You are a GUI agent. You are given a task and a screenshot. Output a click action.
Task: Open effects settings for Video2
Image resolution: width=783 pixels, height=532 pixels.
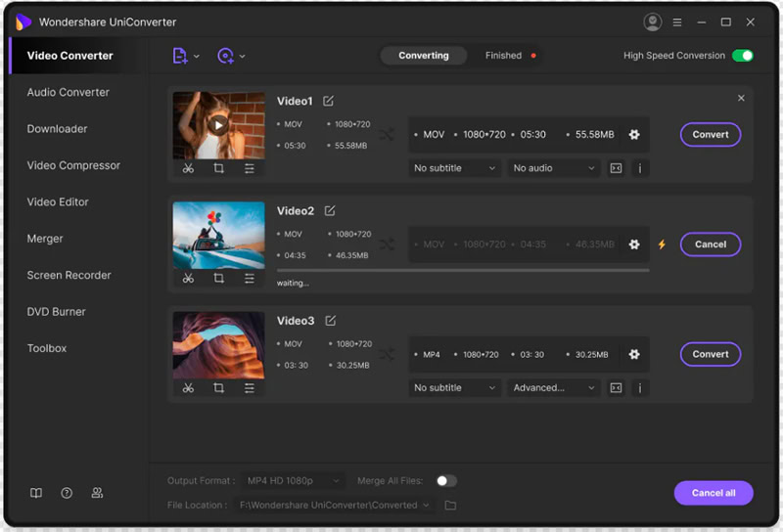point(250,278)
